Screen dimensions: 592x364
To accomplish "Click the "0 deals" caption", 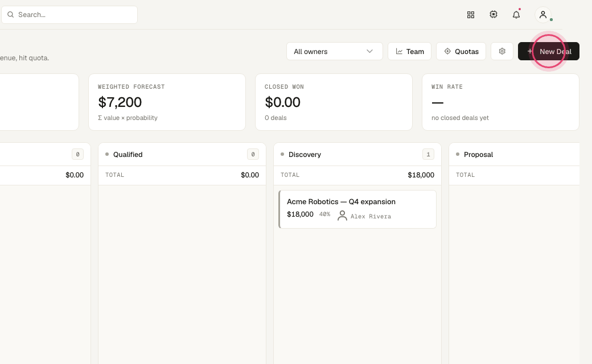I will [x=276, y=118].
